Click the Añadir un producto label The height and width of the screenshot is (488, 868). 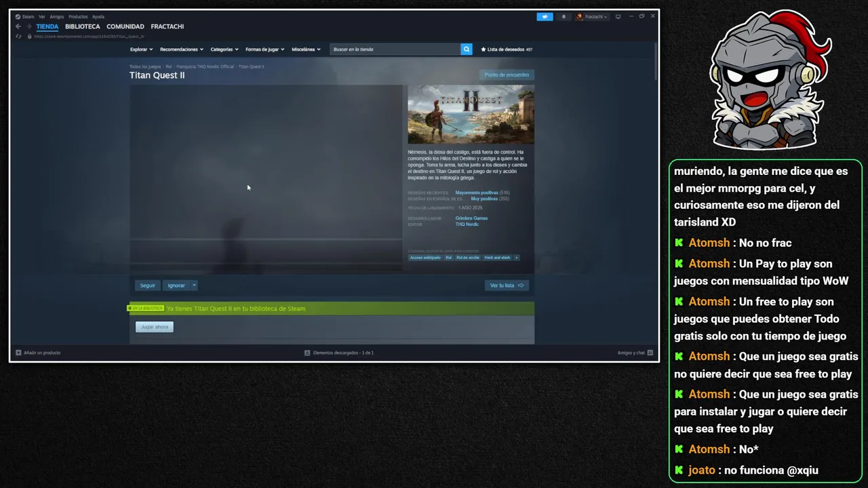pos(42,352)
